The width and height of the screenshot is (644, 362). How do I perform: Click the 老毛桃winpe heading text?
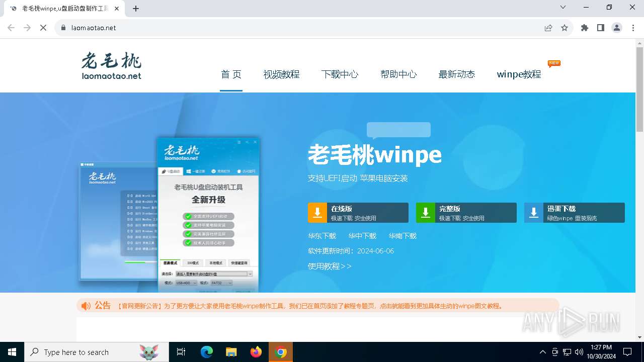(375, 155)
